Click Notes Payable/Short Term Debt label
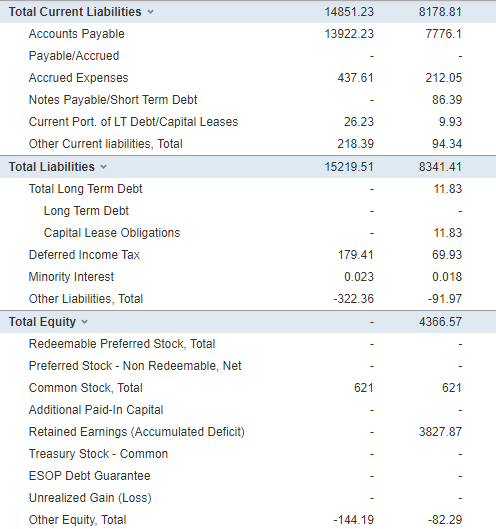The width and height of the screenshot is (496, 529). tap(113, 100)
